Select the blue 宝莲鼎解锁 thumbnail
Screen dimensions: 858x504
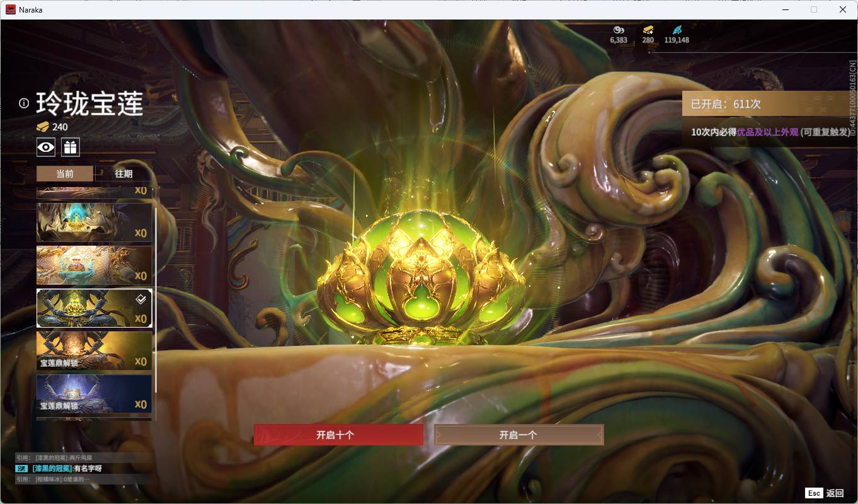click(94, 394)
